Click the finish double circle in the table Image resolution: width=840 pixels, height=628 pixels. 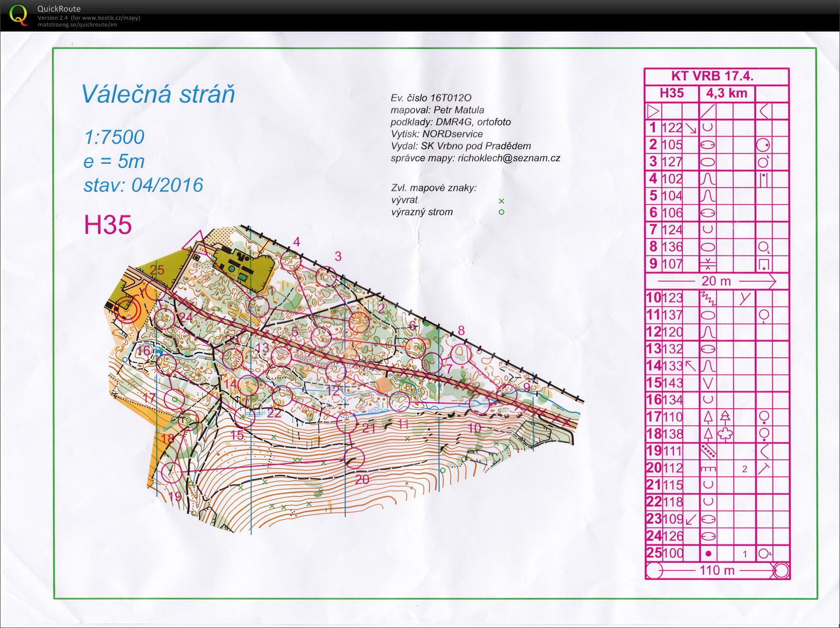781,571
